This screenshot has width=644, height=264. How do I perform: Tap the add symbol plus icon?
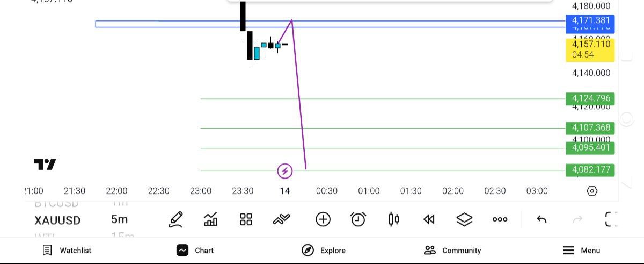coord(323,219)
